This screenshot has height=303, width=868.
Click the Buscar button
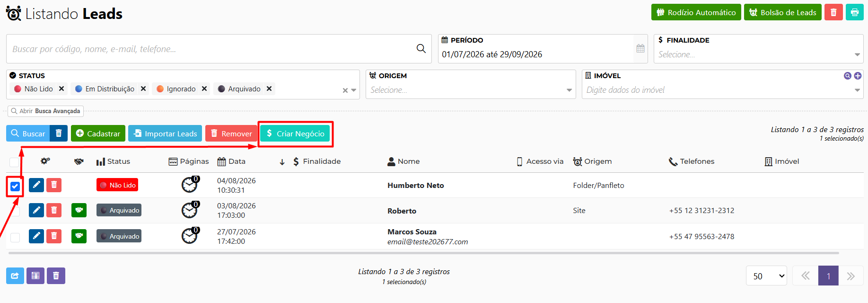tap(28, 134)
